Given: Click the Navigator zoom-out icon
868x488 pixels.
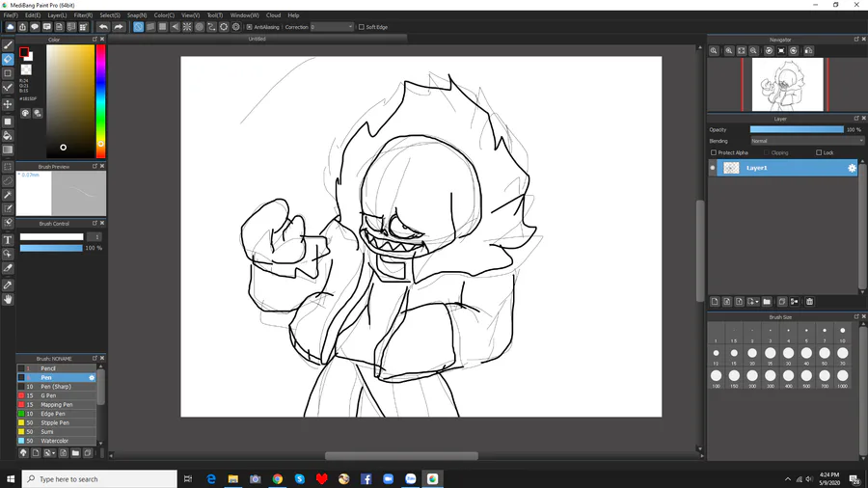Looking at the screenshot, I should point(753,50).
